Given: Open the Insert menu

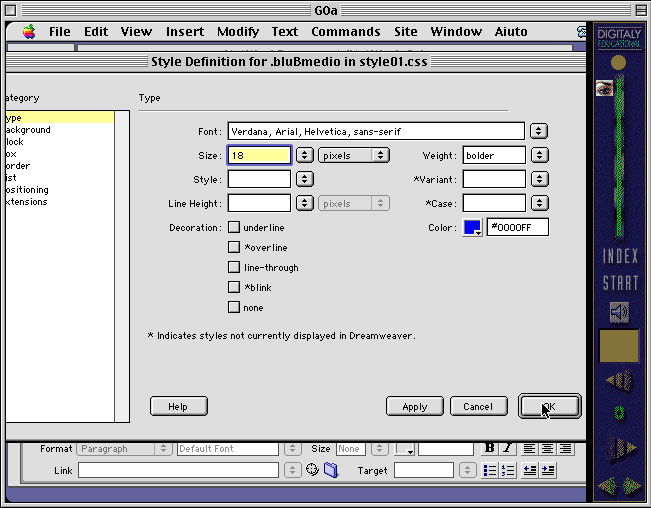Looking at the screenshot, I should [x=185, y=32].
